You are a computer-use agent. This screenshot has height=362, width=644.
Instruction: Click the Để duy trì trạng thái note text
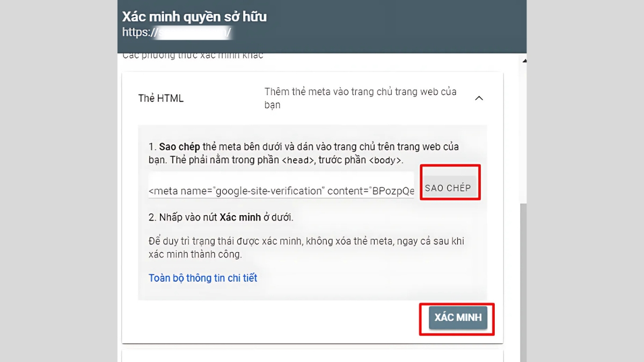306,248
